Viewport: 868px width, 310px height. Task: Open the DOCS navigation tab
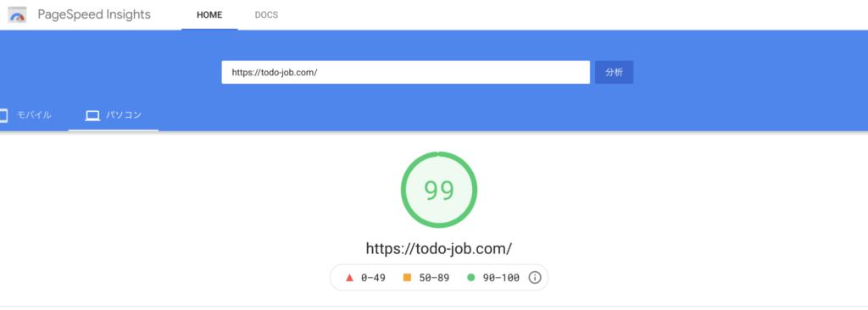coord(266,15)
